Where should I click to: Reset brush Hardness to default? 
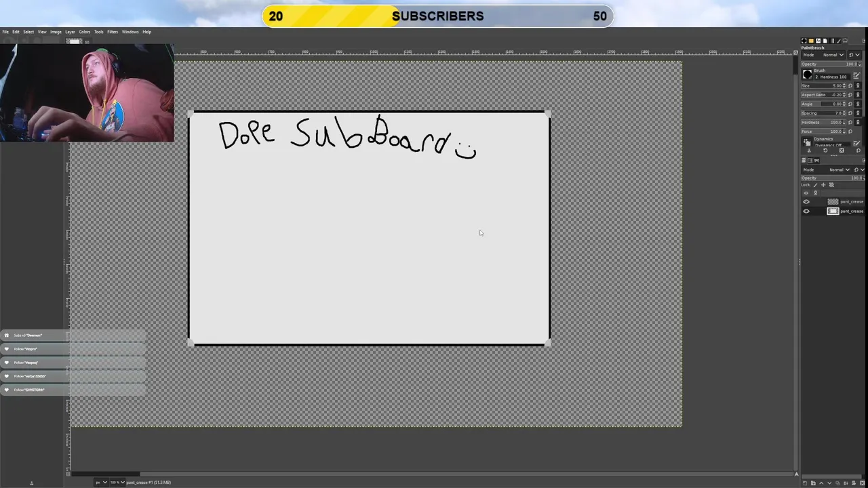pyautogui.click(x=850, y=122)
